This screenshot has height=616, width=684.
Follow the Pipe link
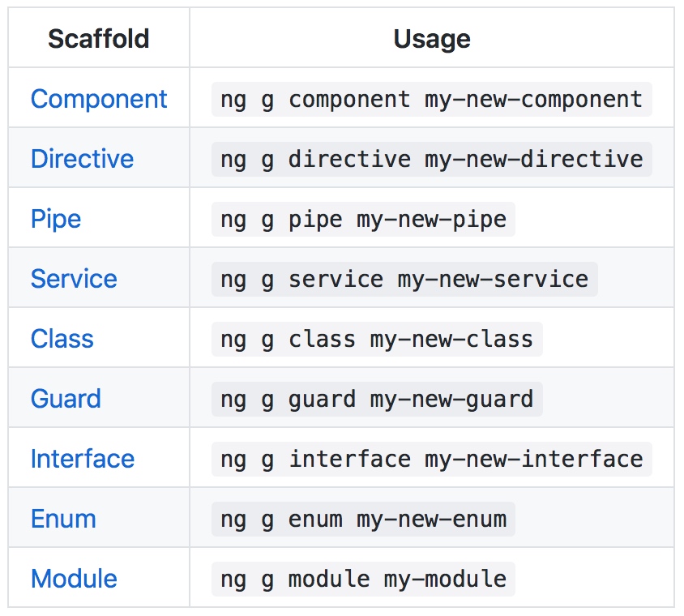click(56, 219)
